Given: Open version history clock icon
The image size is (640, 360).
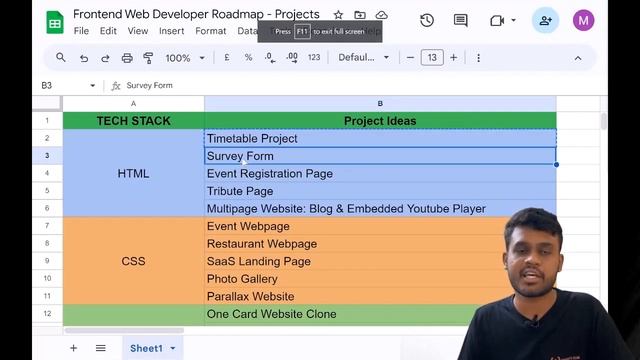Looking at the screenshot, I should [427, 20].
